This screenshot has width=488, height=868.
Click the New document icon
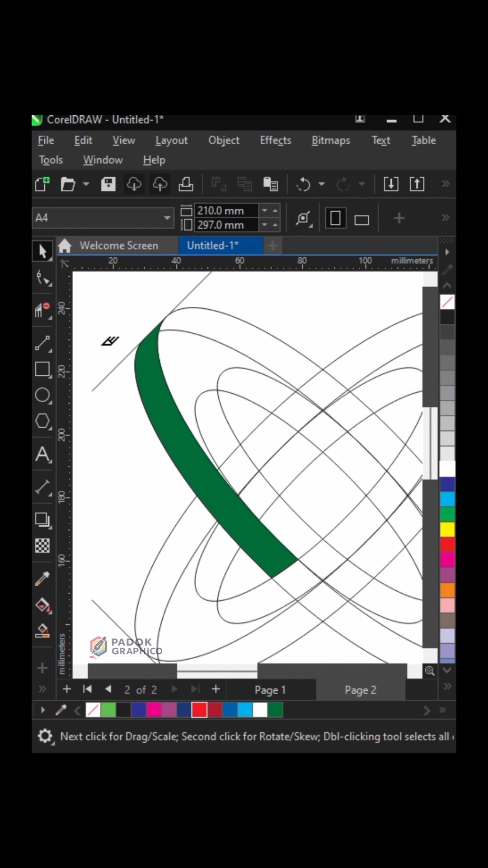pos(42,184)
